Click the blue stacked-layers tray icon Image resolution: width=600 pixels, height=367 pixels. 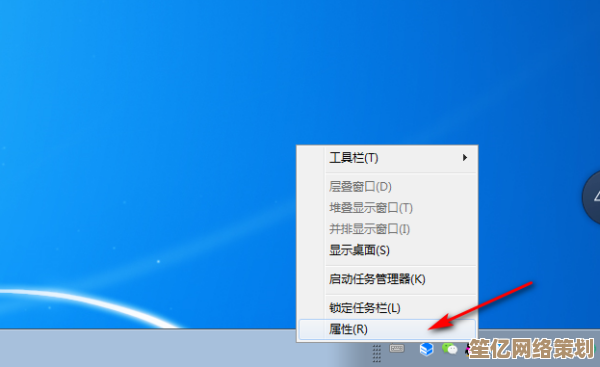[x=426, y=349]
